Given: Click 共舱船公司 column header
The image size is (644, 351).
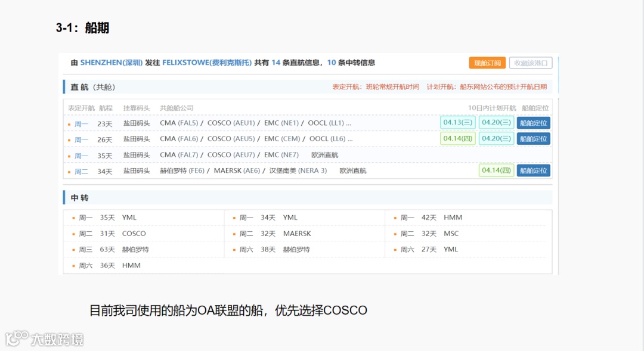Looking at the screenshot, I should [x=177, y=108].
